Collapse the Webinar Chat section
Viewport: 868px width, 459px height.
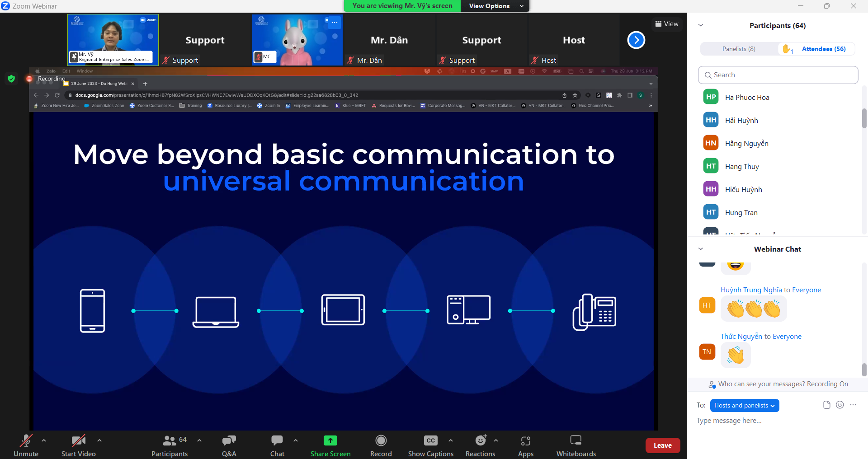701,249
